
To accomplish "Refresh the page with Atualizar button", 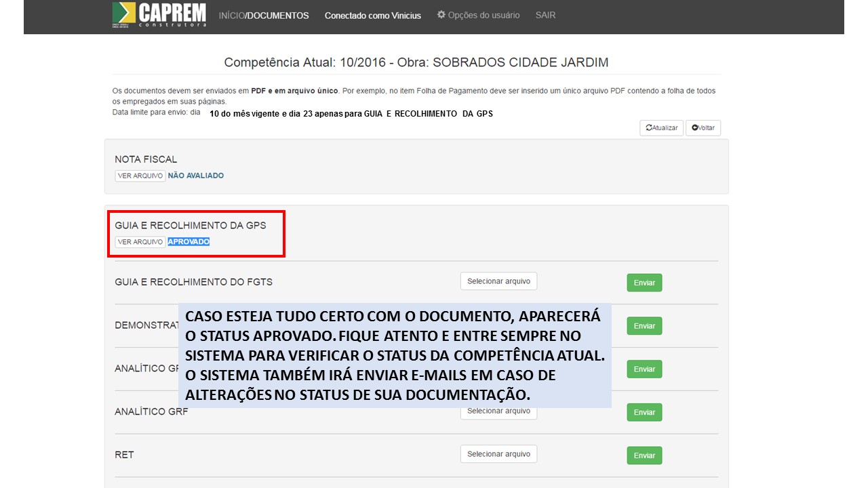I will (x=661, y=127).
